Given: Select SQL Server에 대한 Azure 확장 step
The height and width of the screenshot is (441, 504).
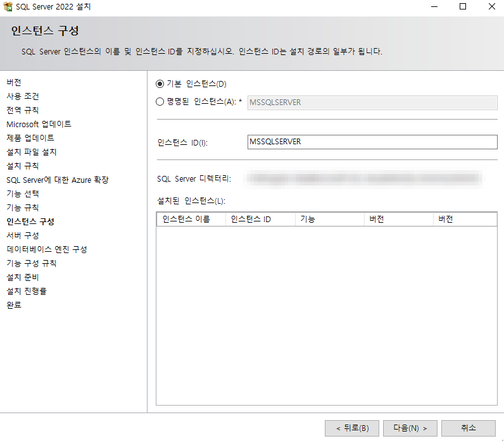Looking at the screenshot, I should pos(58,180).
